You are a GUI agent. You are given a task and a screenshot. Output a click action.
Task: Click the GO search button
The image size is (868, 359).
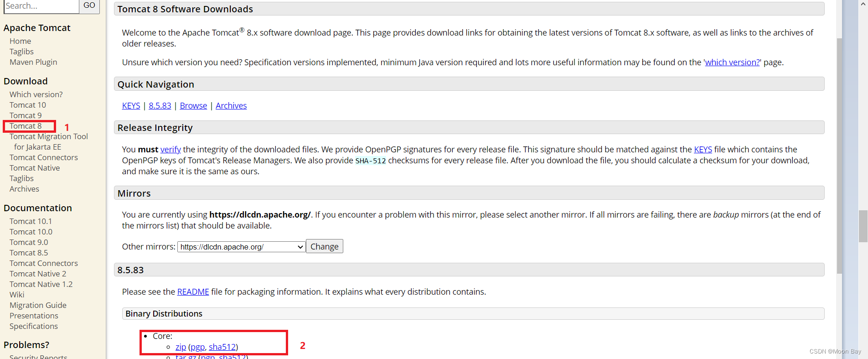[x=89, y=6]
